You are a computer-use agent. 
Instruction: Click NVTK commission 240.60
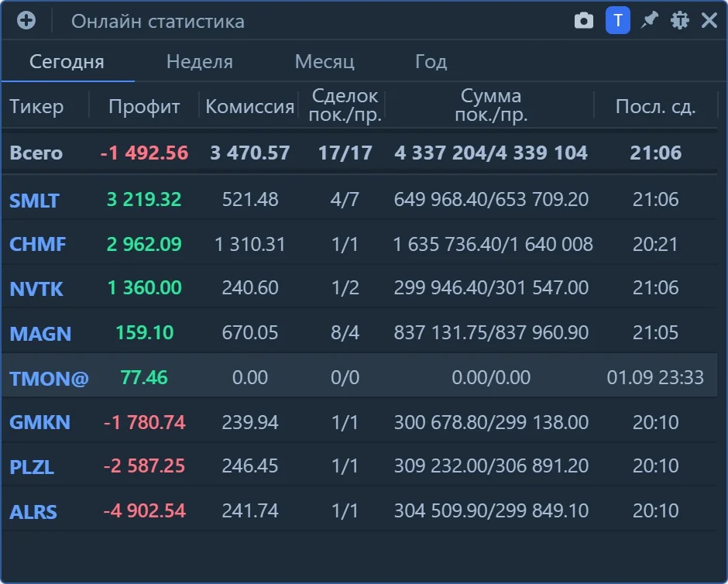250,287
